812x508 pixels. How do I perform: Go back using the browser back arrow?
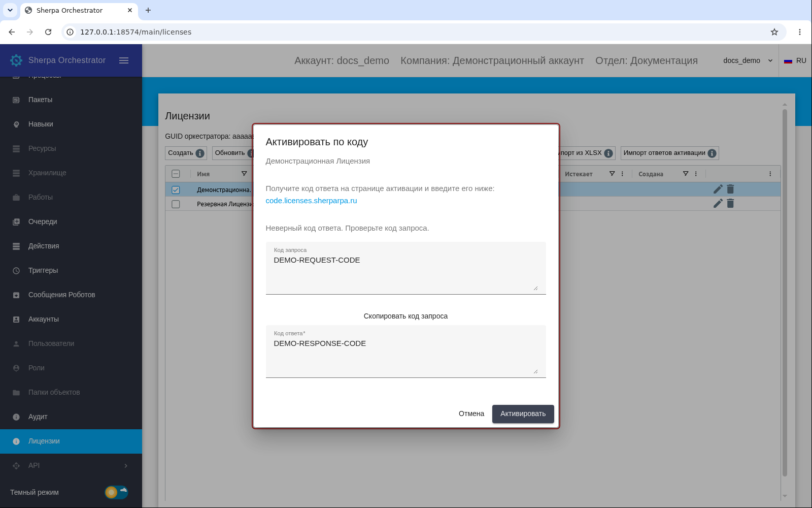coord(12,32)
